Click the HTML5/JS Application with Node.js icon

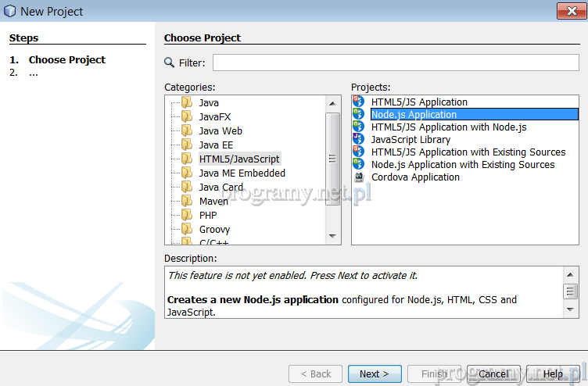coord(359,127)
